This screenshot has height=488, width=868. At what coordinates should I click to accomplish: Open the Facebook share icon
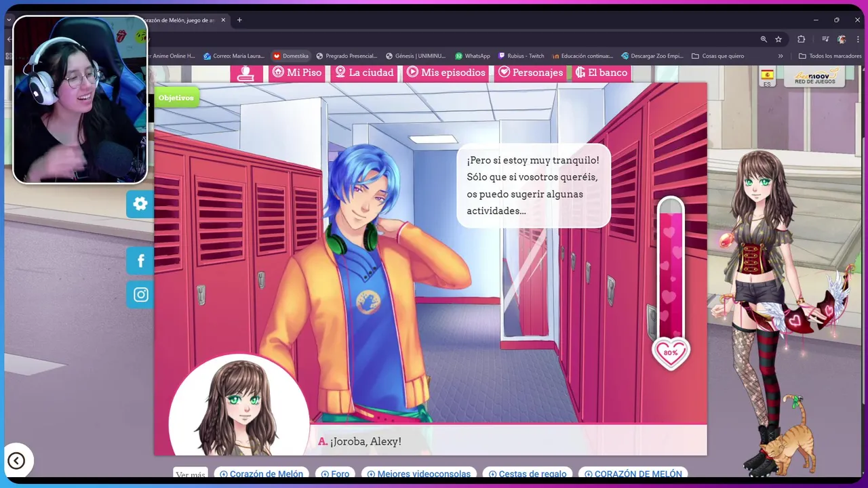pos(140,261)
